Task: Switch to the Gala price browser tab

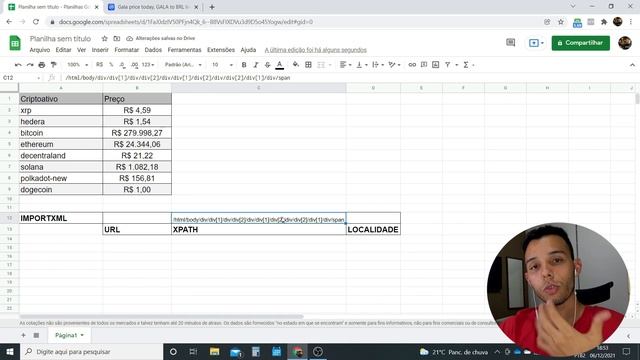Action: click(153, 7)
